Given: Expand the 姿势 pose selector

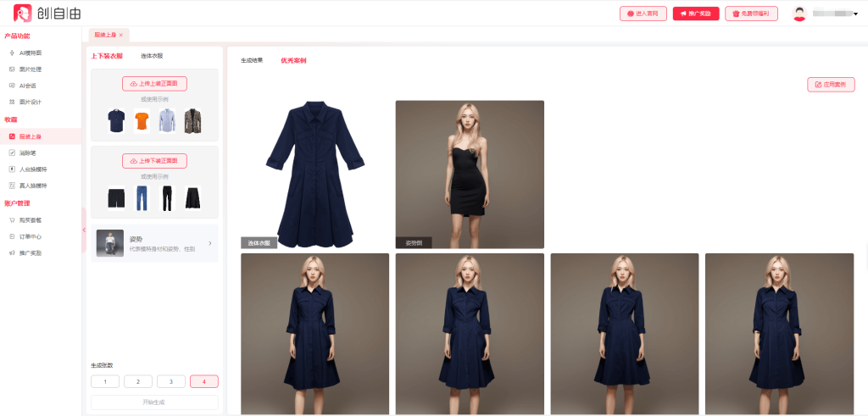Looking at the screenshot, I should pos(209,243).
